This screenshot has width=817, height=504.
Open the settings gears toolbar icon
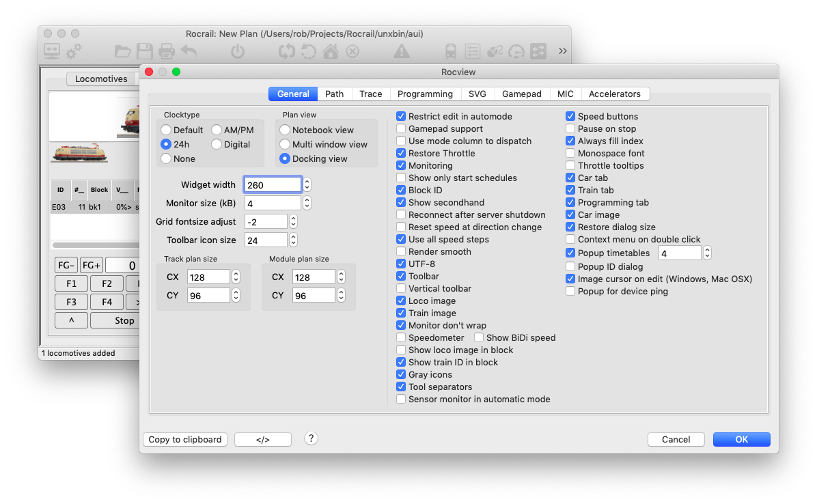pos(74,51)
